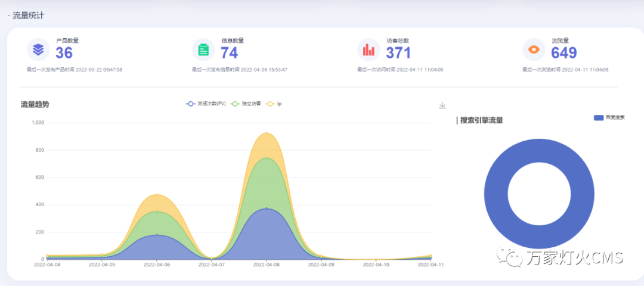Click the red bar chart icon for 访客总数
The height and width of the screenshot is (286, 644).
[x=369, y=50]
